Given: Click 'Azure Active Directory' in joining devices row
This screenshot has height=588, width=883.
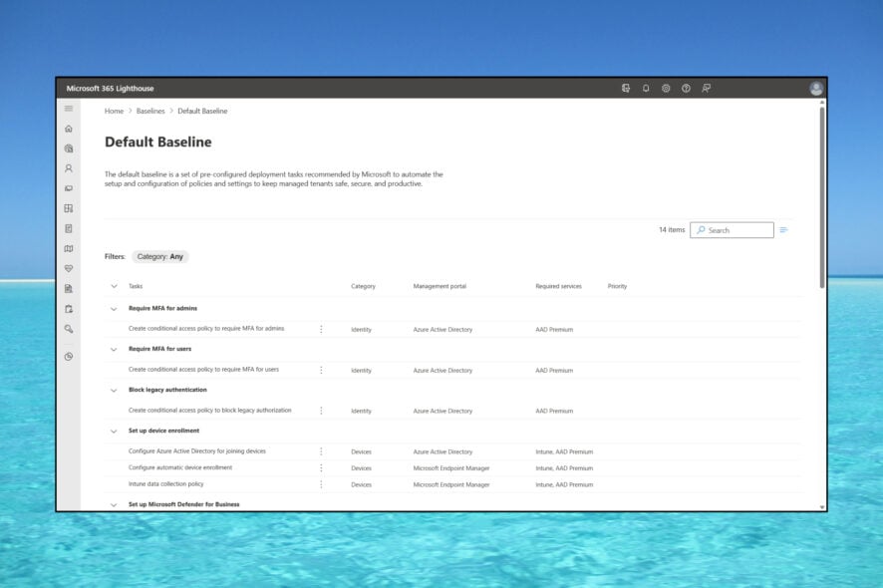Looking at the screenshot, I should pos(442,451).
